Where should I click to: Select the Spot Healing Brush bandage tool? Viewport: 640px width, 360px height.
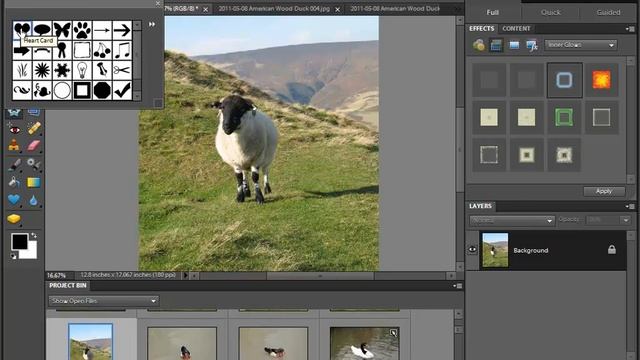(x=34, y=129)
